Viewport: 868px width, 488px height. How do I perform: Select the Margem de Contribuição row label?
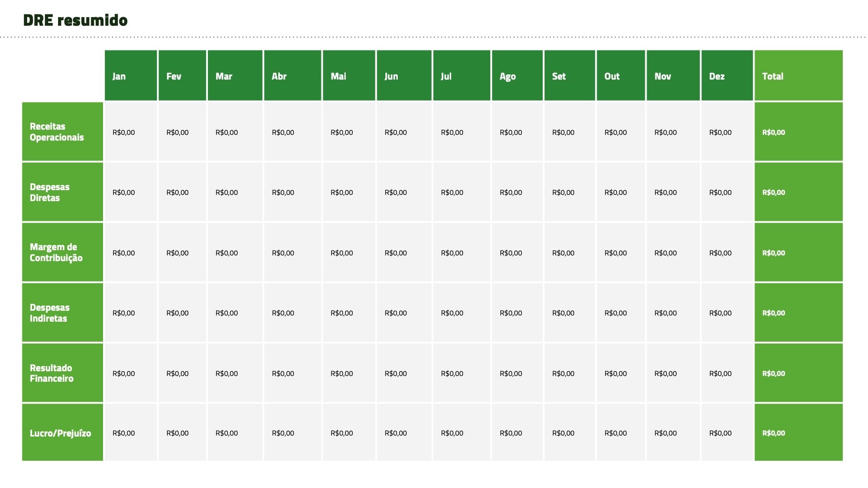click(x=62, y=253)
